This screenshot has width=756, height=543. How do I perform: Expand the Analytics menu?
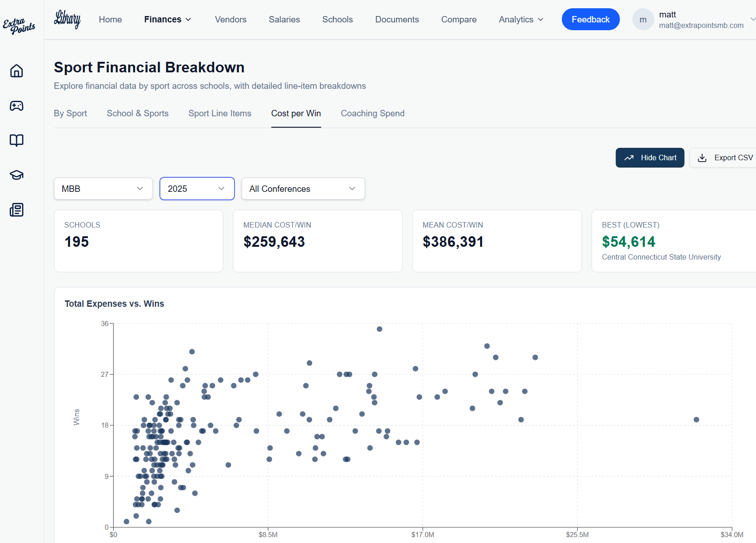click(521, 19)
